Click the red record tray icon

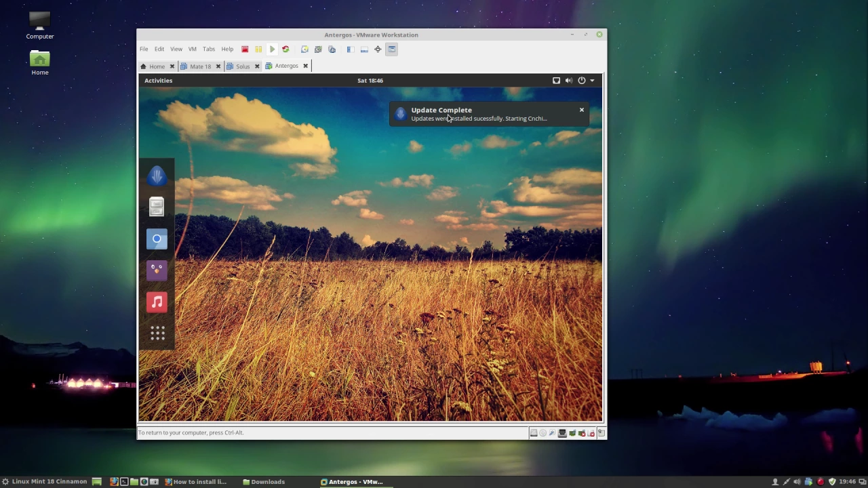click(821, 482)
